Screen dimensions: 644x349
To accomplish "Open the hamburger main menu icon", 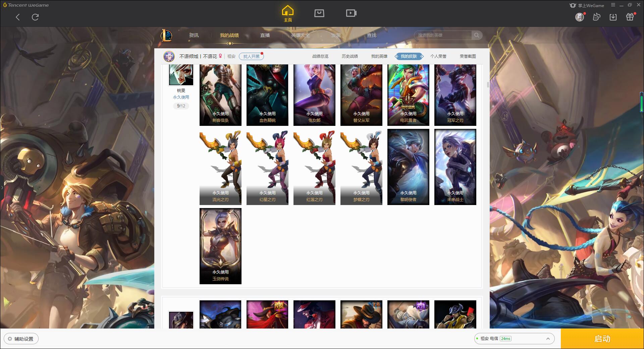I will point(613,5).
